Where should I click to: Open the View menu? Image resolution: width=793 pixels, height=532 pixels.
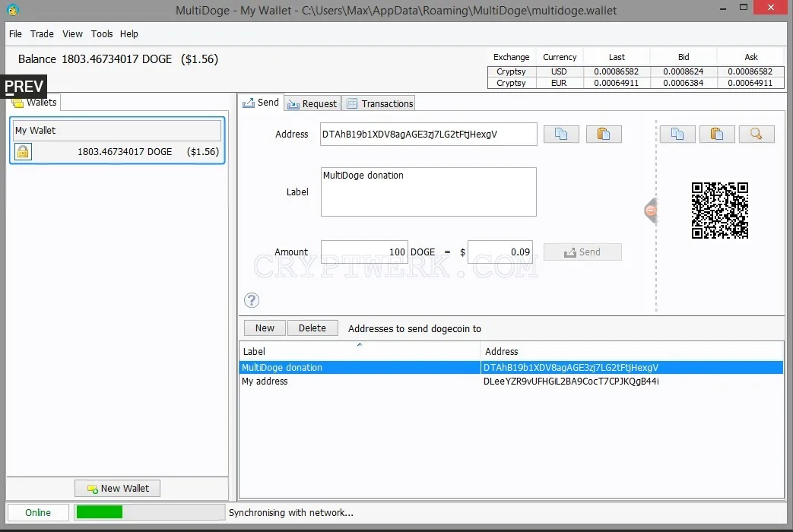click(72, 34)
